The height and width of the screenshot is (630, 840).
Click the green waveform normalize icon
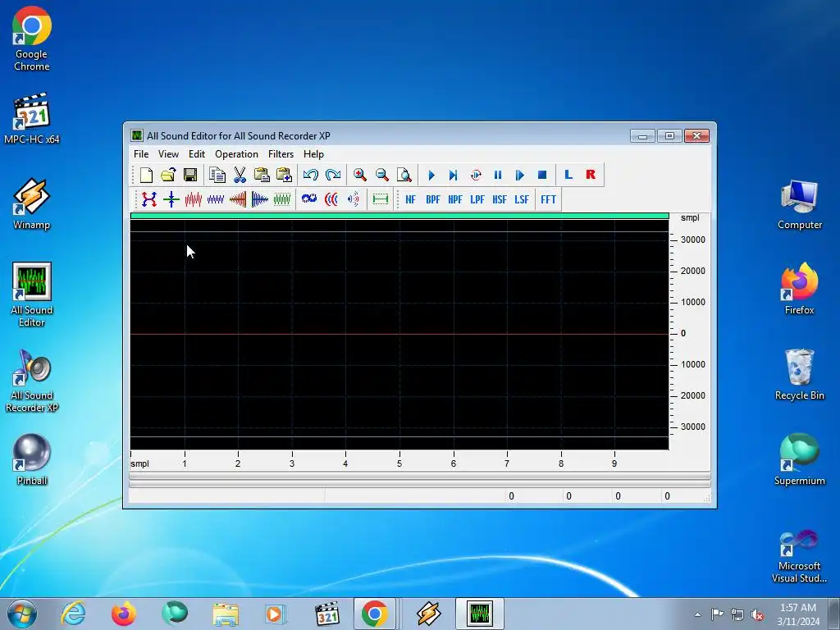click(x=282, y=199)
